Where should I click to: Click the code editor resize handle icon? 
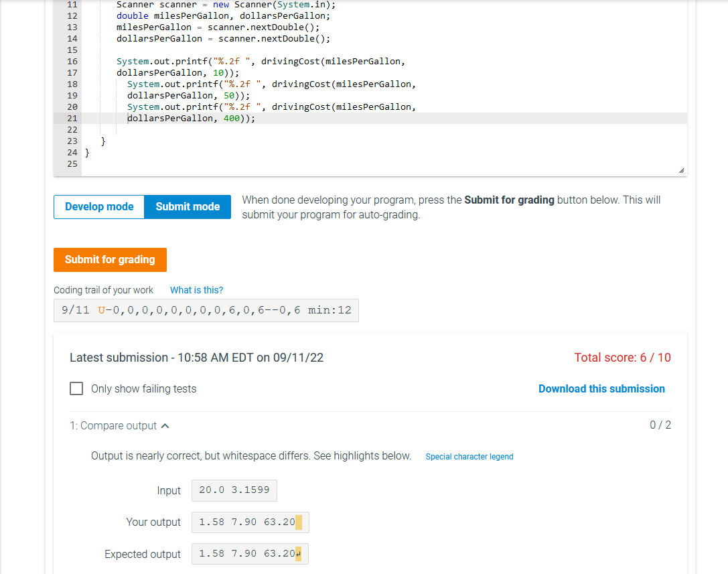pos(681,170)
